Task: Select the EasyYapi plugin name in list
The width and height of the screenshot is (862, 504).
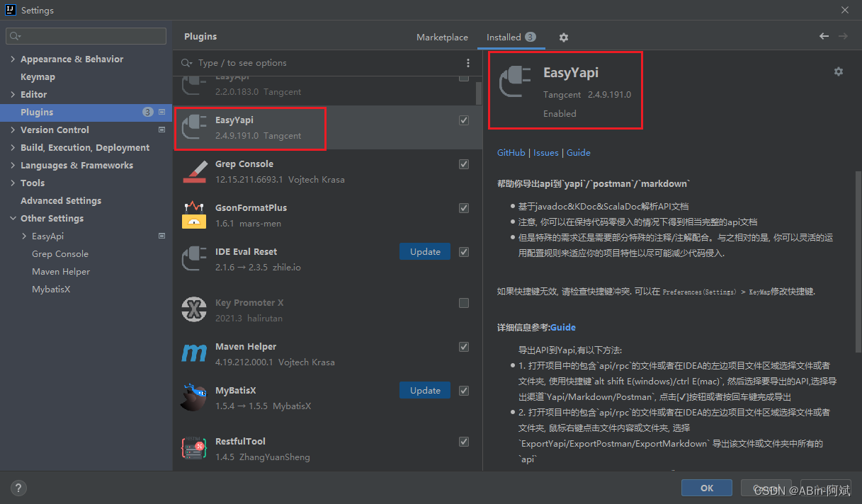Action: [234, 120]
